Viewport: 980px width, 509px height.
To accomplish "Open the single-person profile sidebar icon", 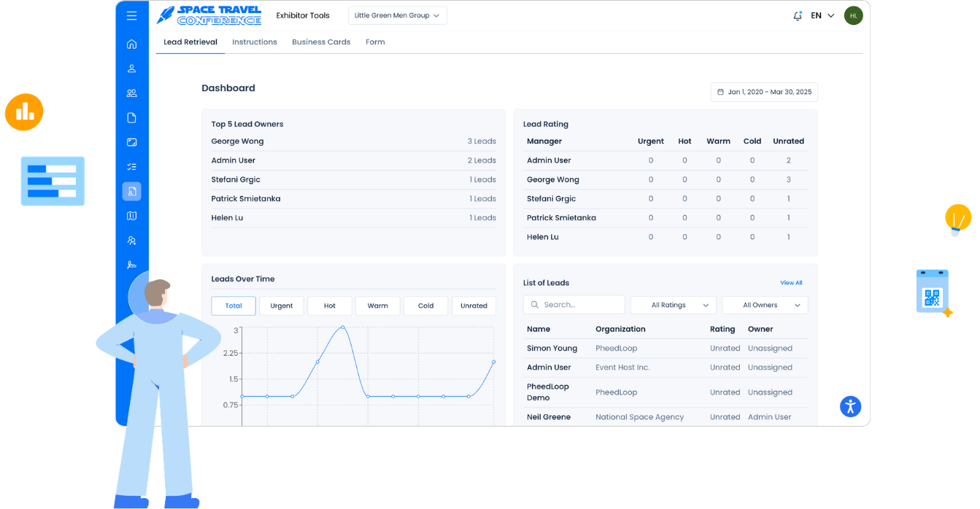I will click(x=131, y=69).
